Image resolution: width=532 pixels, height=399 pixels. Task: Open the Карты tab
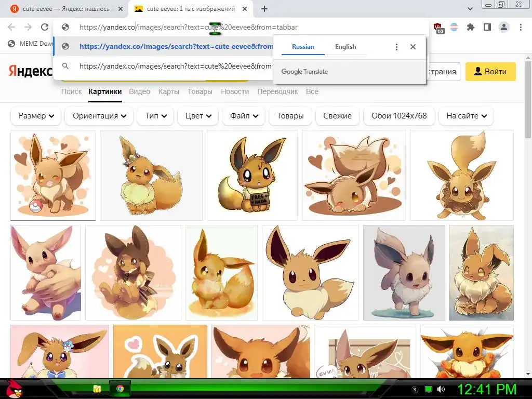[x=169, y=91]
